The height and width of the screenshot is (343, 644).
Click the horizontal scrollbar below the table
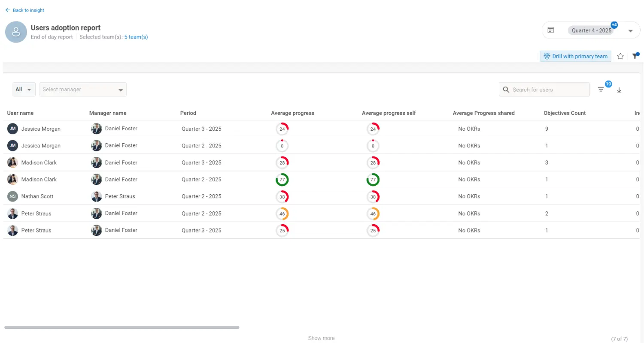(122, 327)
